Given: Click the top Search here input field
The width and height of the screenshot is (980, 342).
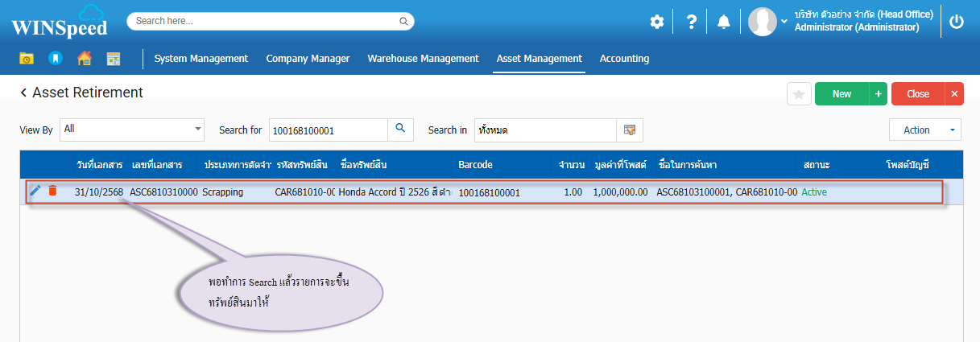Looking at the screenshot, I should coord(270,21).
